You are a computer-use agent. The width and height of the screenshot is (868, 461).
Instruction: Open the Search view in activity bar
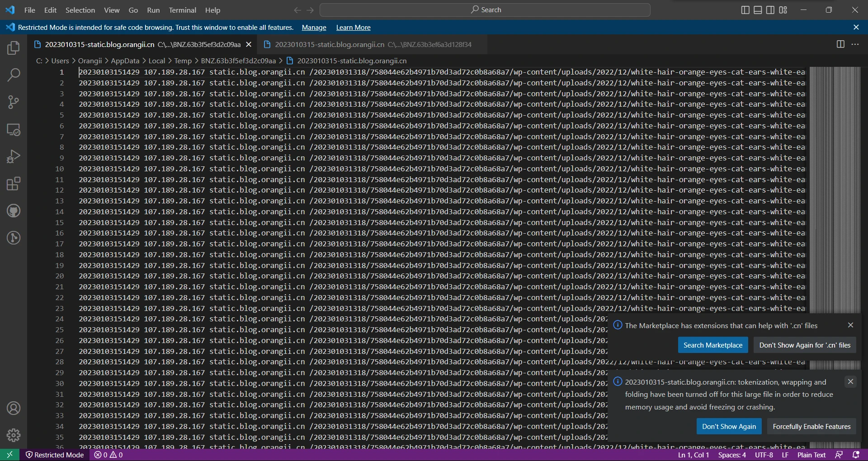tap(14, 75)
